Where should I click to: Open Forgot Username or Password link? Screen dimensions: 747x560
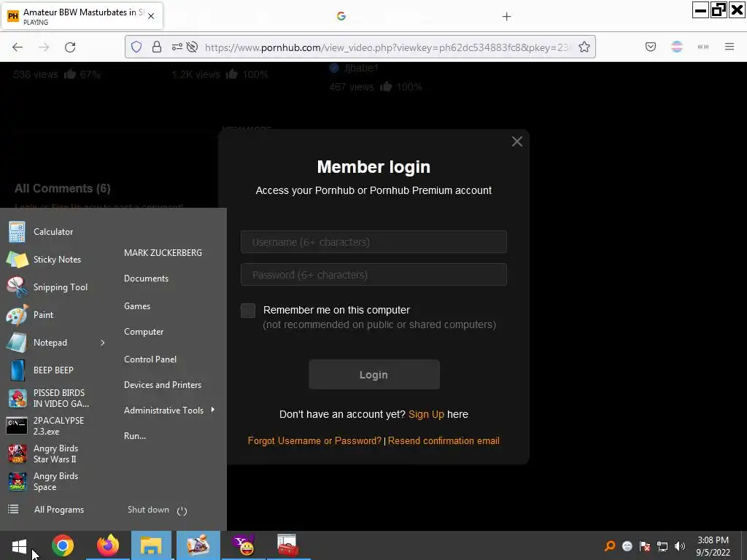pos(314,441)
